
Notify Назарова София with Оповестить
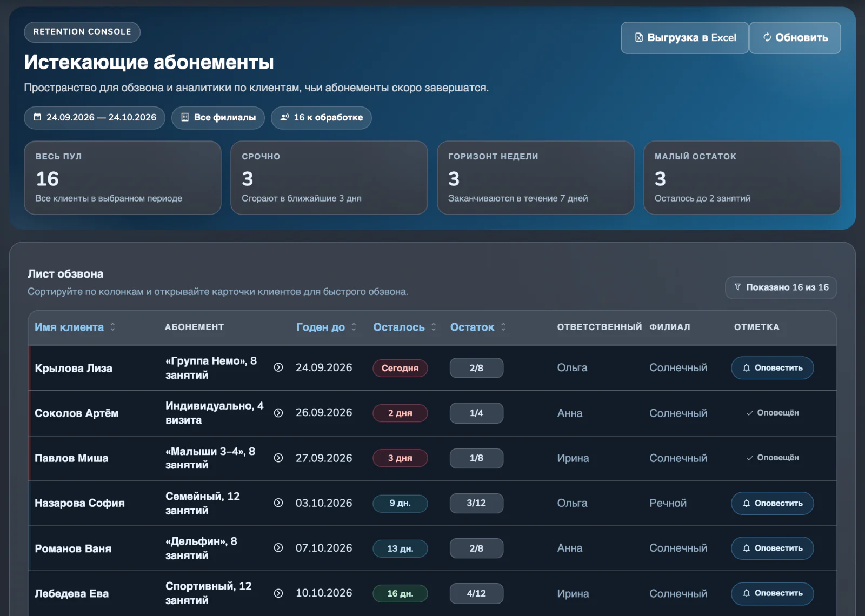[x=772, y=503]
